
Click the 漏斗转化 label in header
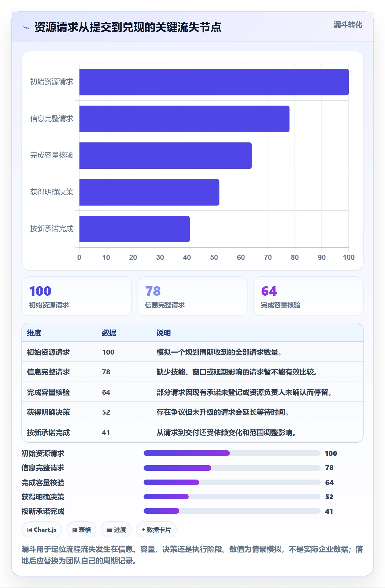(348, 25)
